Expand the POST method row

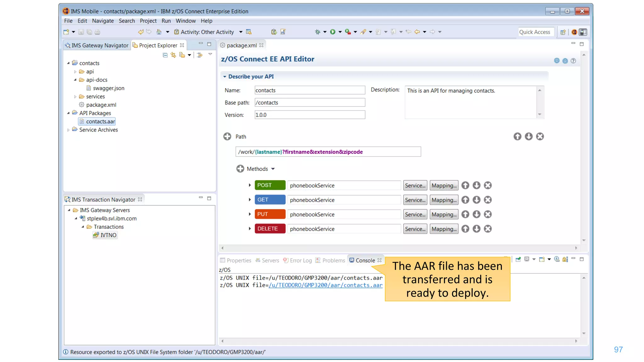pyautogui.click(x=250, y=185)
